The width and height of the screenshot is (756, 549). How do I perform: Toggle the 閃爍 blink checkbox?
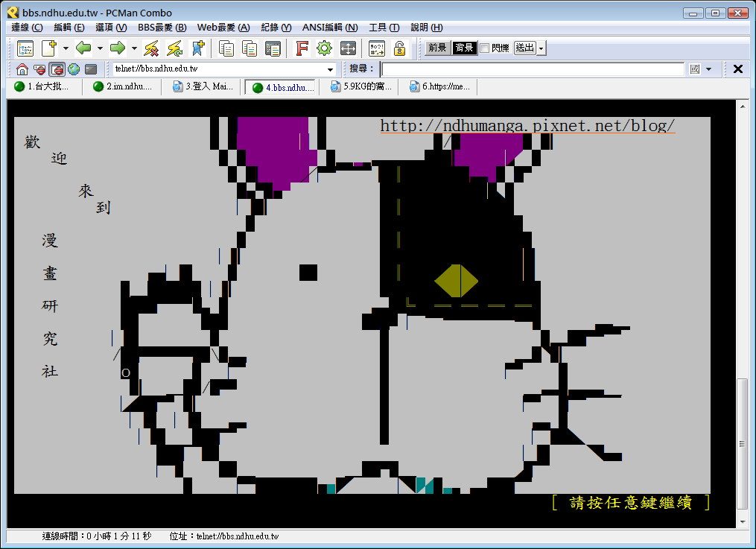(x=485, y=48)
